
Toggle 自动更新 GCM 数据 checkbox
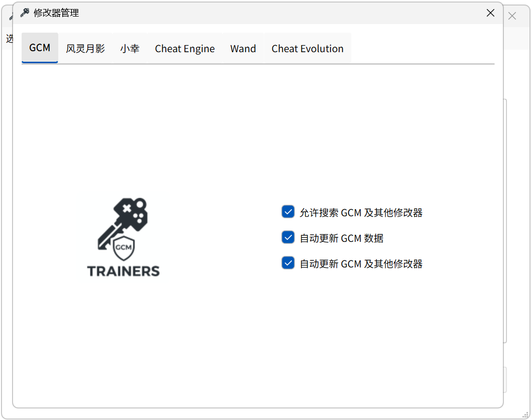point(288,237)
